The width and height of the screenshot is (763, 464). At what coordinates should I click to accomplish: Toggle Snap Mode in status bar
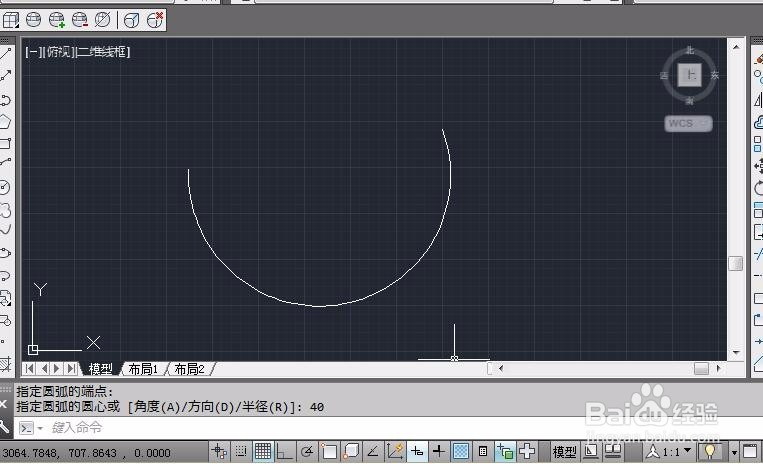[x=241, y=452]
